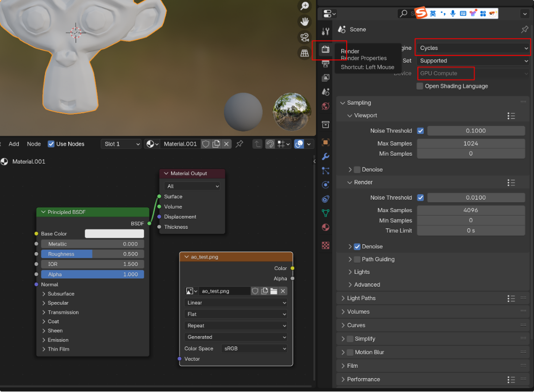Screen dimensions: 534x392
Task: Switch to World properties tab icon
Action: [325, 106]
